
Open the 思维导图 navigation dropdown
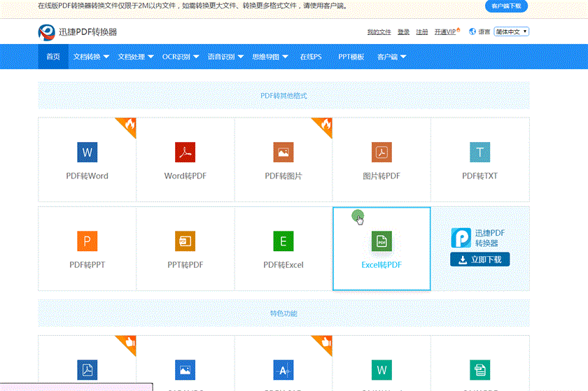pos(270,57)
